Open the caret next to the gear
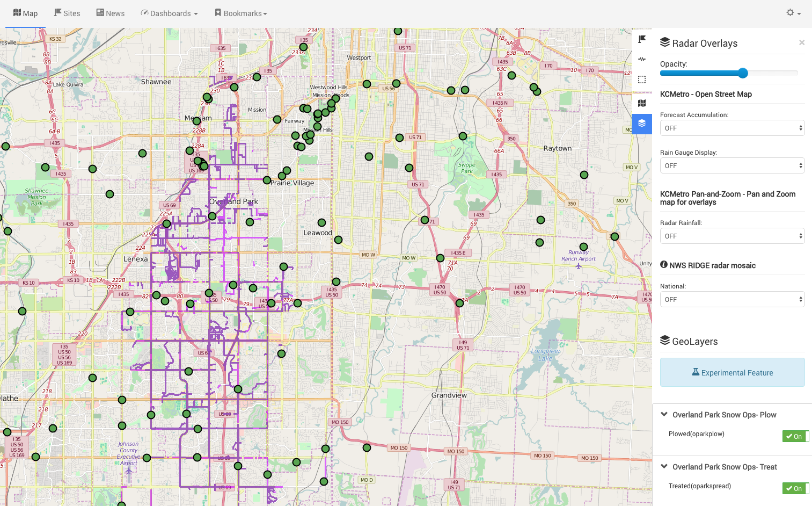The width and height of the screenshot is (812, 506). click(799, 14)
